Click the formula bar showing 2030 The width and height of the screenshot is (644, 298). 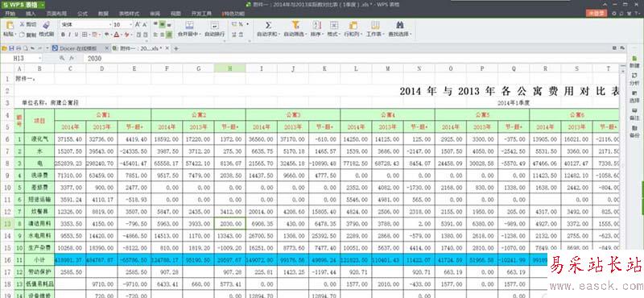pyautogui.click(x=353, y=59)
